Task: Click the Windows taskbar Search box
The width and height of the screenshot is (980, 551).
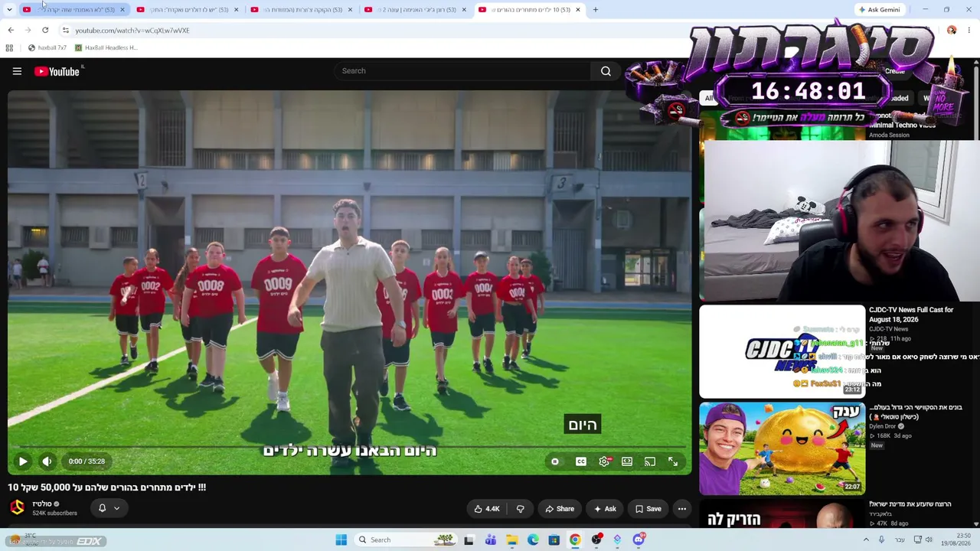Action: (x=407, y=540)
